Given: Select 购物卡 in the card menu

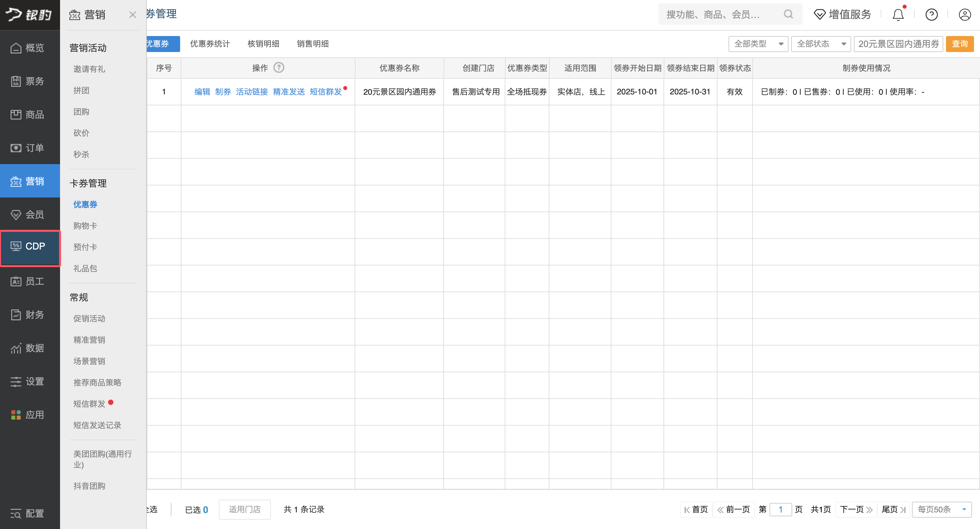Looking at the screenshot, I should click(x=85, y=226).
